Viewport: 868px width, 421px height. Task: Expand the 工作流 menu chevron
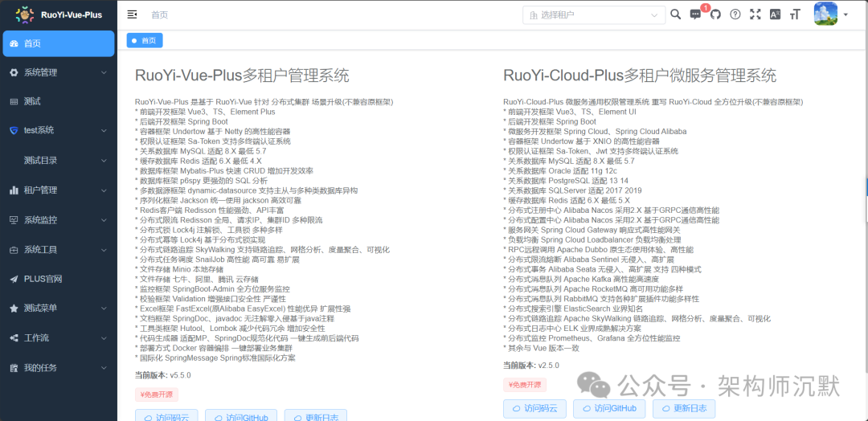(104, 338)
